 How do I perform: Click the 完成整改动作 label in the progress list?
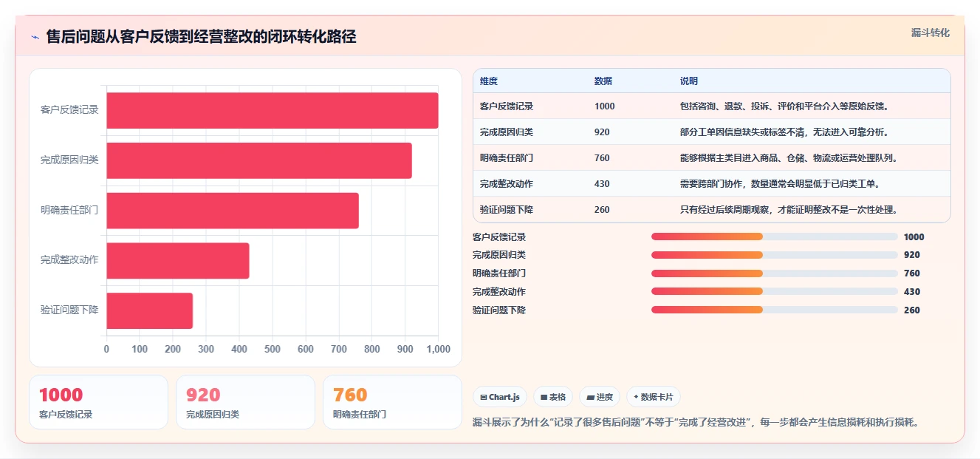(499, 292)
